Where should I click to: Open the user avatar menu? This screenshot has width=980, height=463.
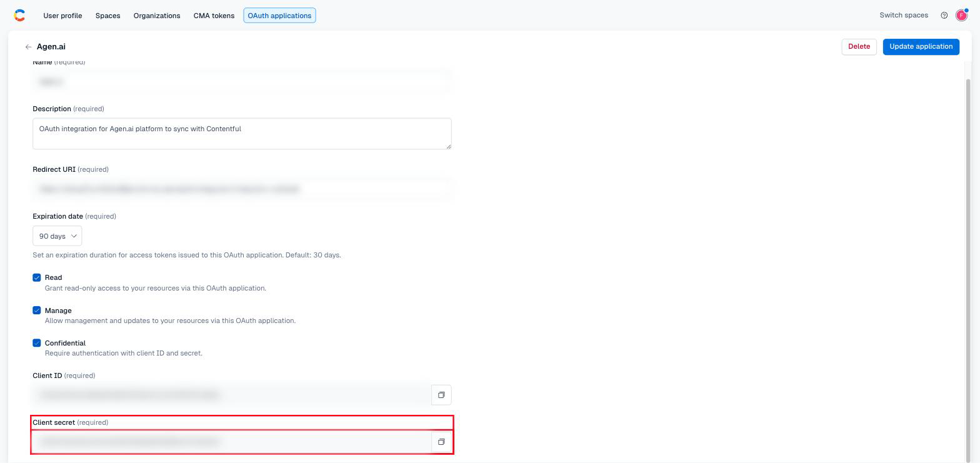coord(962,15)
